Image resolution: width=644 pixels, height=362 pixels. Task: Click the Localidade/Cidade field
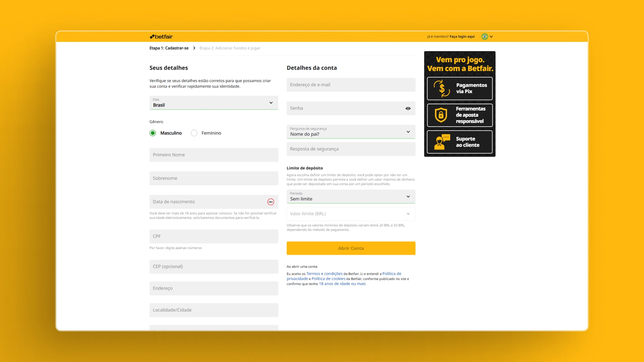pos(214,310)
